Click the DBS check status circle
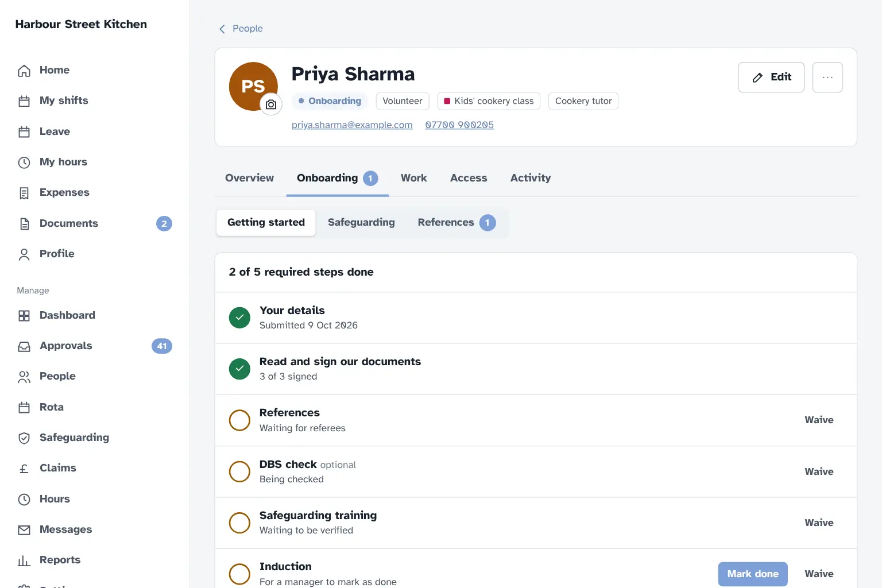This screenshot has height=588, width=882. click(239, 471)
